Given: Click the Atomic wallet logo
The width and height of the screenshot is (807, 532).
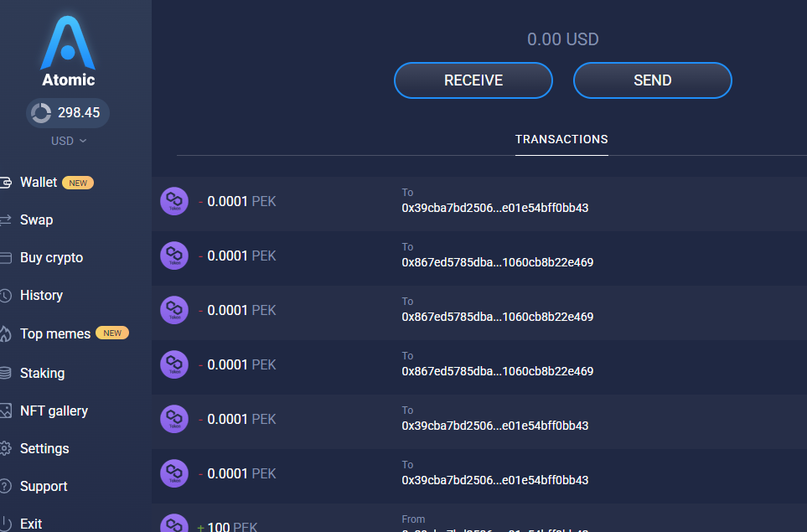Looking at the screenshot, I should [x=68, y=44].
